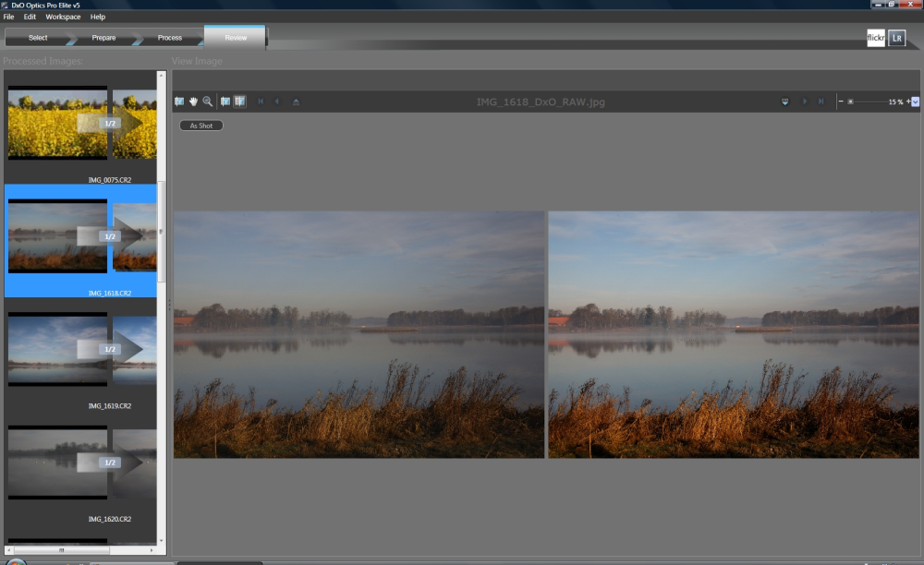Toggle side-by-side before/after view
This screenshot has width=924, height=565.
click(x=240, y=102)
